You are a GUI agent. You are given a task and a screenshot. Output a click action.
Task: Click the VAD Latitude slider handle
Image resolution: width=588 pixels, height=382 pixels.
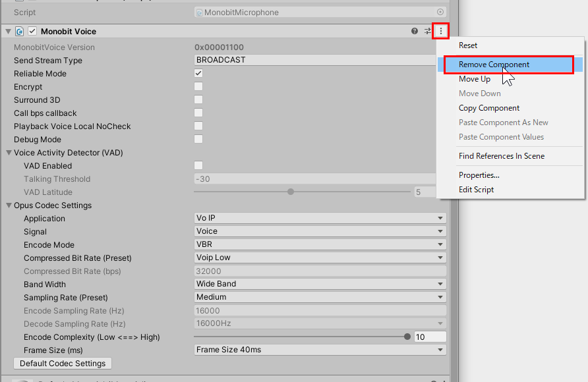coord(291,192)
